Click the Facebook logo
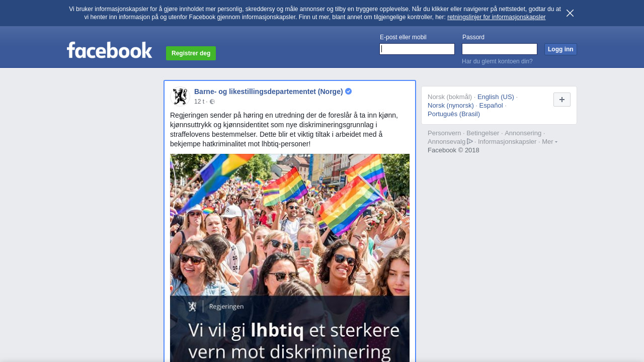This screenshot has height=362, width=644. point(109,50)
